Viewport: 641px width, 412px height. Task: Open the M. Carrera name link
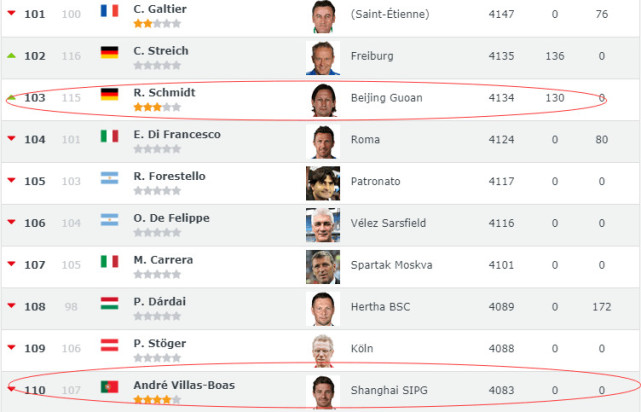pyautogui.click(x=163, y=260)
